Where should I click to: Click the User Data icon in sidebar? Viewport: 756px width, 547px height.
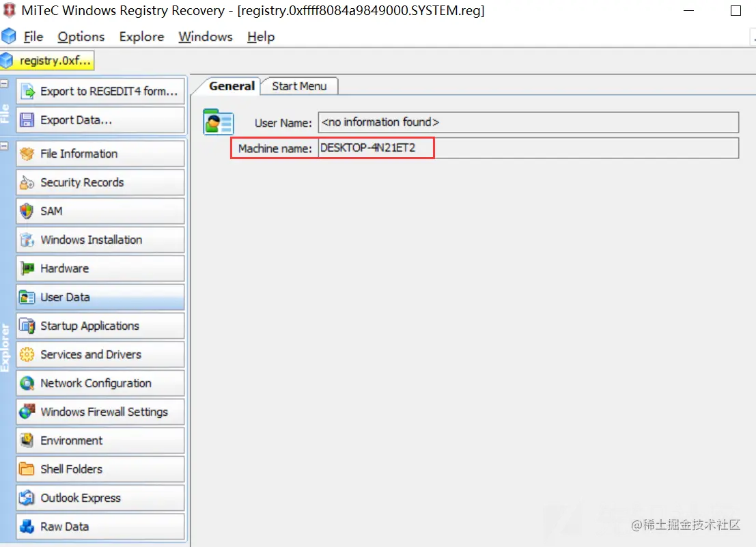[27, 297]
